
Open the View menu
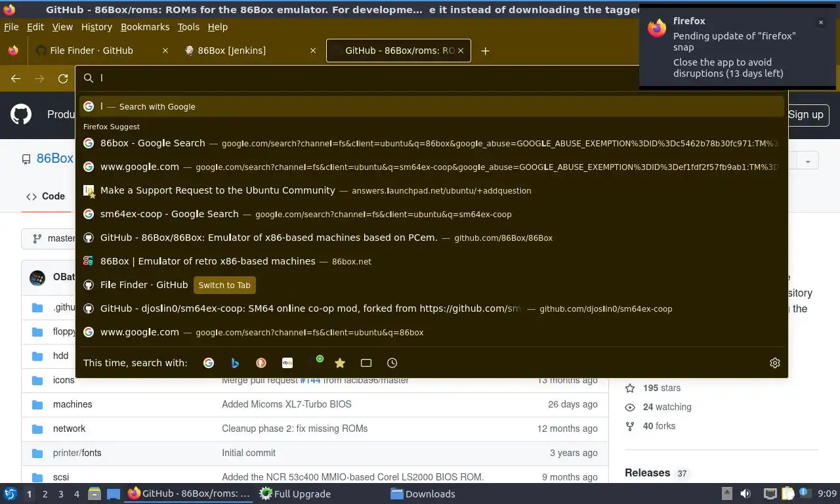[x=62, y=27]
